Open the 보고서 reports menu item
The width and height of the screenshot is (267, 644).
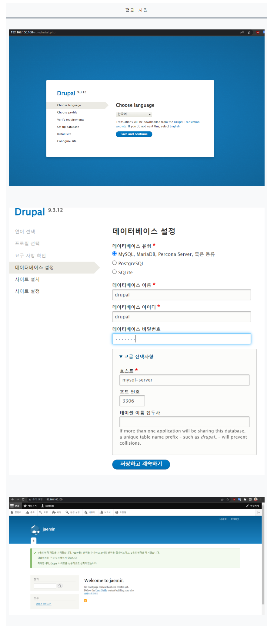[x=105, y=512]
